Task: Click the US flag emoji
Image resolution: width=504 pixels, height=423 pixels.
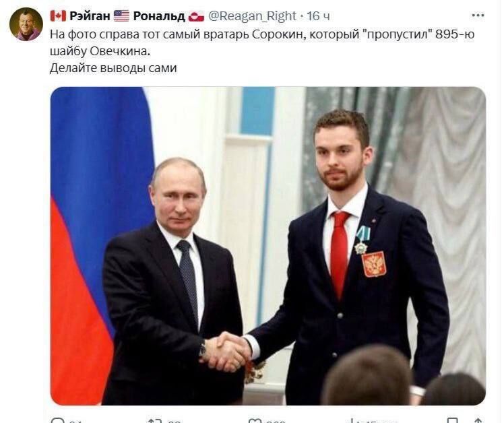Action: coord(121,15)
